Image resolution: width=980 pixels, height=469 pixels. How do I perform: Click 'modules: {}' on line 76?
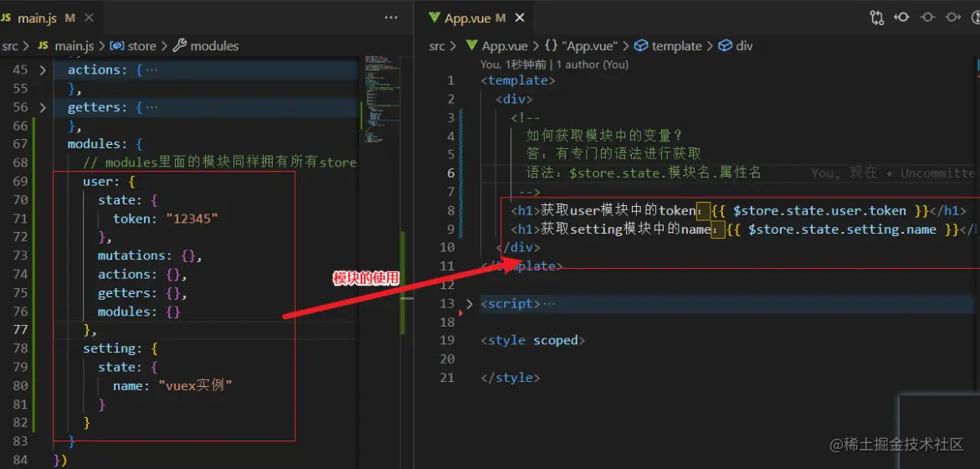pyautogui.click(x=139, y=312)
